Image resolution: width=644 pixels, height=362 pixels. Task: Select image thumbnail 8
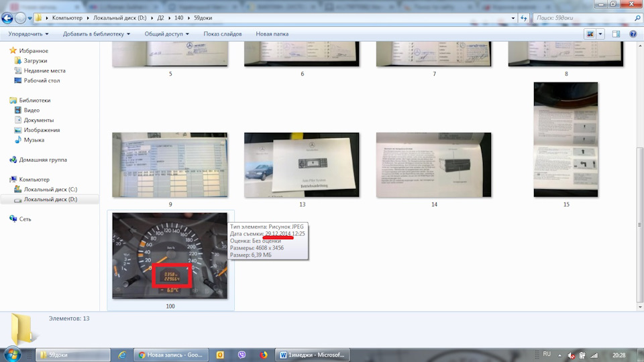pyautogui.click(x=566, y=54)
